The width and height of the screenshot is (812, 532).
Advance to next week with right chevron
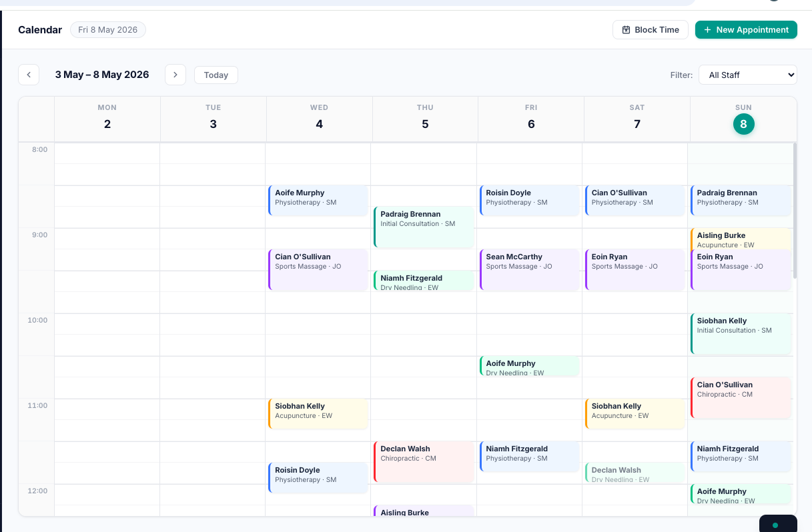point(175,75)
